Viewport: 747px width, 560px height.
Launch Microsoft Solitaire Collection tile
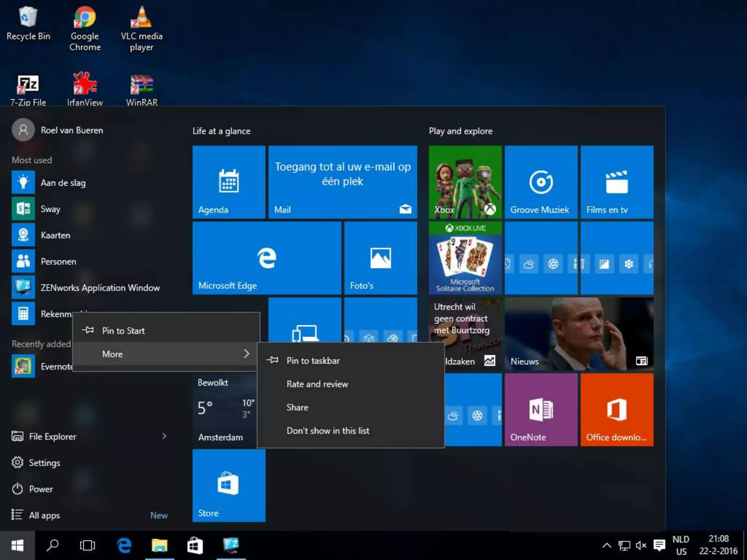[x=465, y=258]
